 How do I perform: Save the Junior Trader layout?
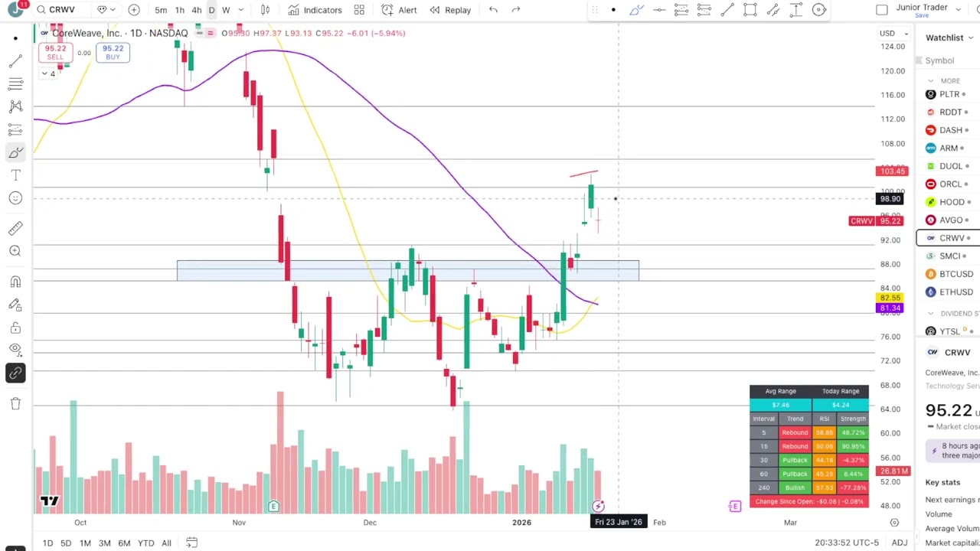[x=922, y=15]
